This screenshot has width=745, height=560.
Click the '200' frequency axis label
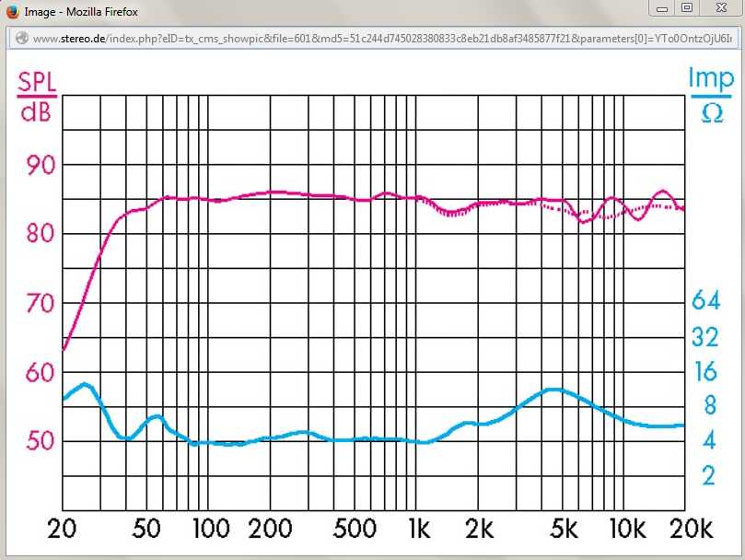point(271,529)
